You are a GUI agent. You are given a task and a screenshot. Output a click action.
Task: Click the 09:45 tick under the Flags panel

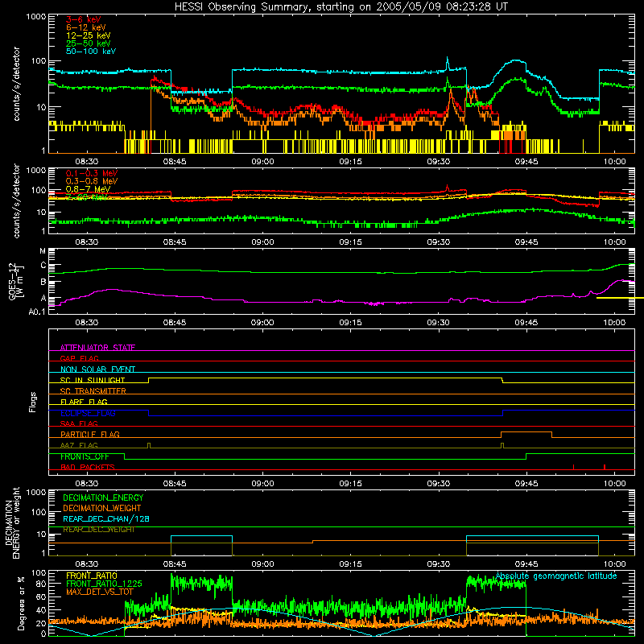(526, 484)
